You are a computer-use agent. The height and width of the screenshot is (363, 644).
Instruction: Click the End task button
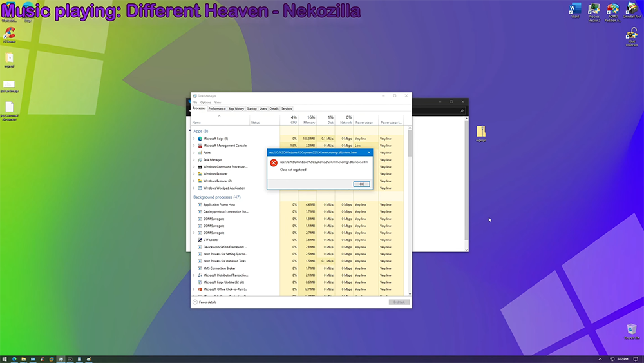(x=399, y=302)
